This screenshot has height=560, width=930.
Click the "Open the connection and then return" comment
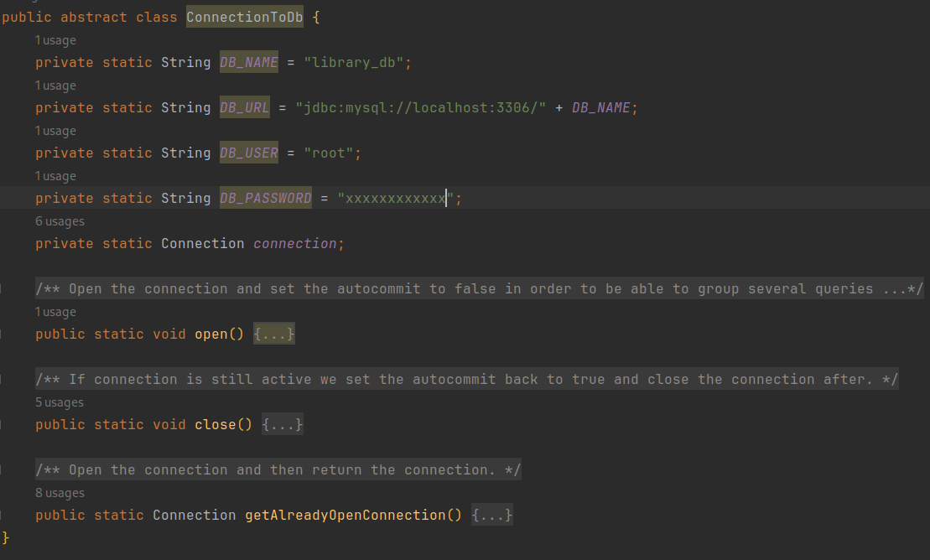[278, 469]
